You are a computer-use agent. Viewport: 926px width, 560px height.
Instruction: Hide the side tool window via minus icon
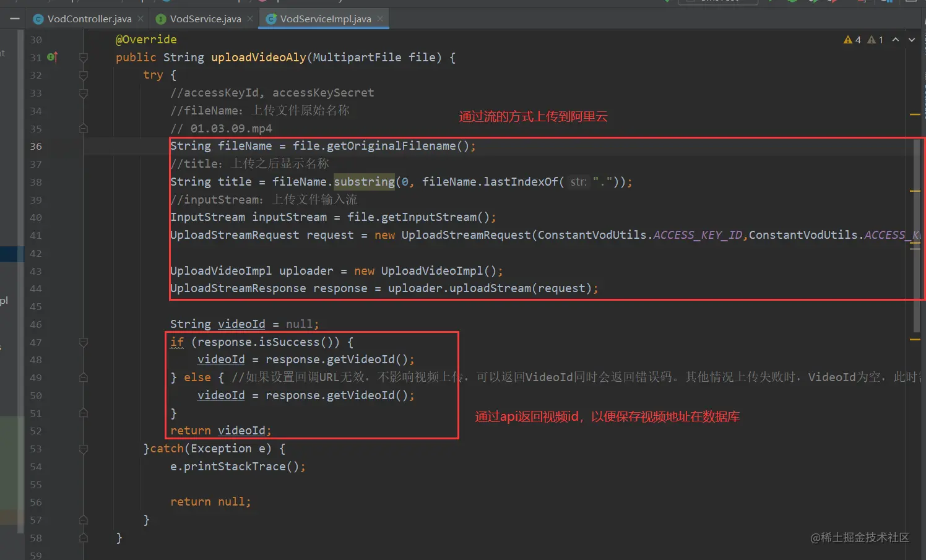coord(14,19)
